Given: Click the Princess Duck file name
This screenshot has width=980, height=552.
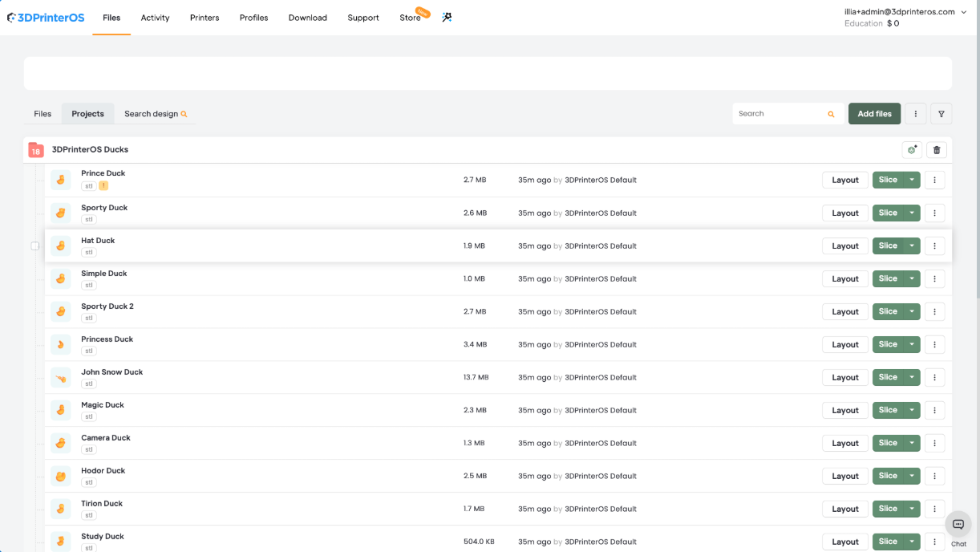Looking at the screenshot, I should 107,339.
